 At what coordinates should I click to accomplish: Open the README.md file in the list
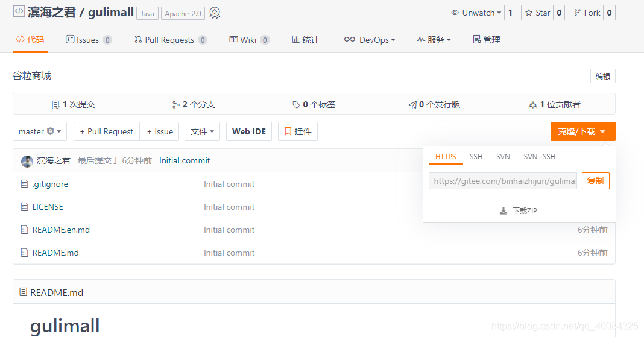click(x=55, y=253)
